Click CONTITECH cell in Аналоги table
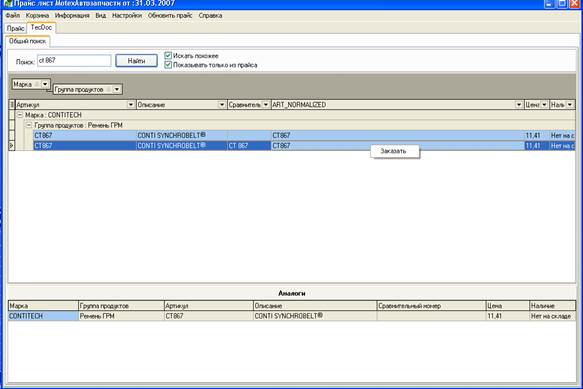Screen dimensions: 583x389 pos(44,316)
